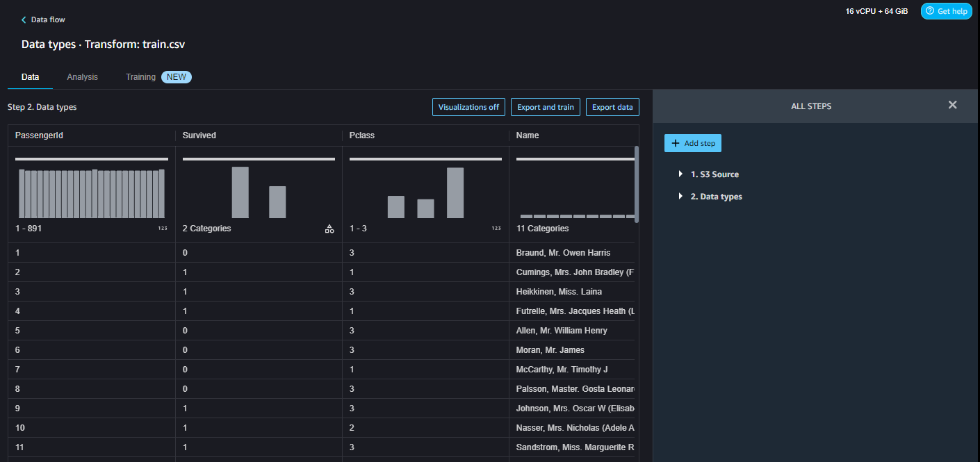Switch to the Analysis tab

pos(82,76)
